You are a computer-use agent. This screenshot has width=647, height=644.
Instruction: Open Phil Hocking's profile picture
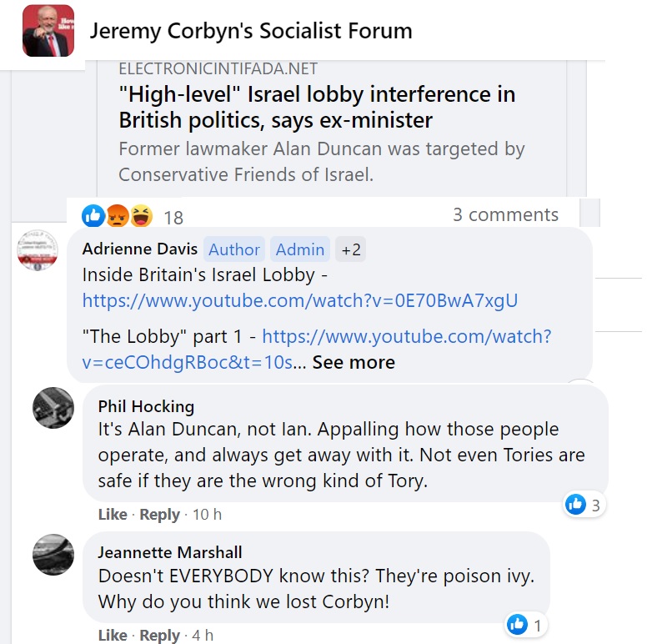point(53,408)
